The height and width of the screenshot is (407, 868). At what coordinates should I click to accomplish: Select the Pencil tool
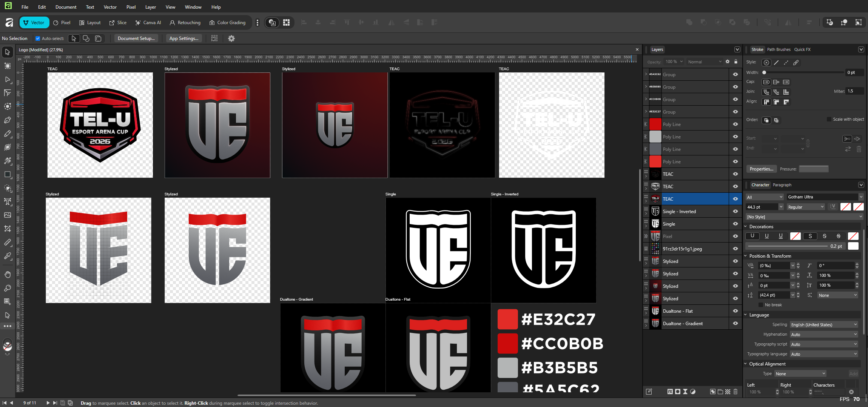(x=8, y=134)
